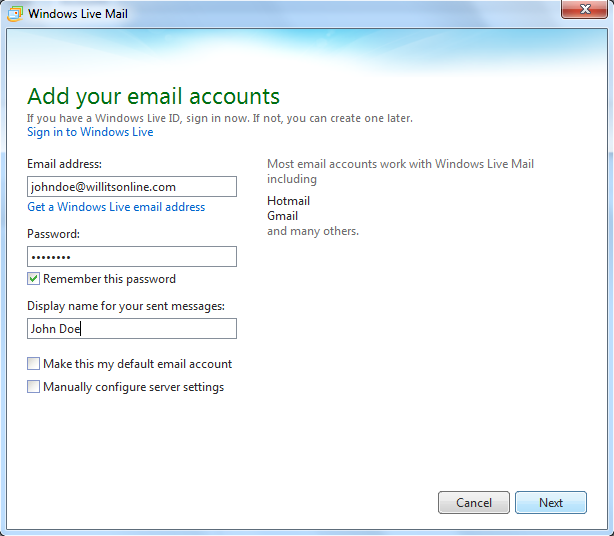Follow the Get a Windows Live email address link
This screenshot has width=614, height=536.
pos(116,207)
